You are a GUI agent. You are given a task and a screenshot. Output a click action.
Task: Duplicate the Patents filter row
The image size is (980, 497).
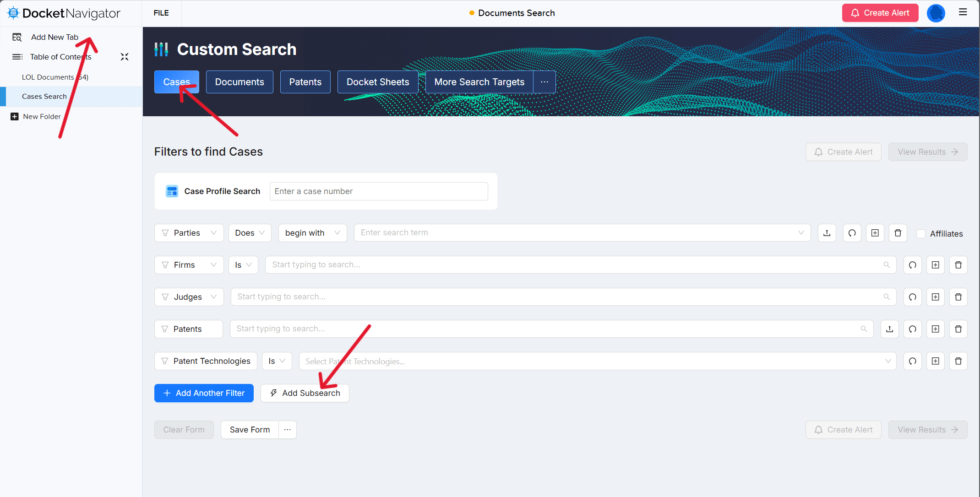coord(935,329)
